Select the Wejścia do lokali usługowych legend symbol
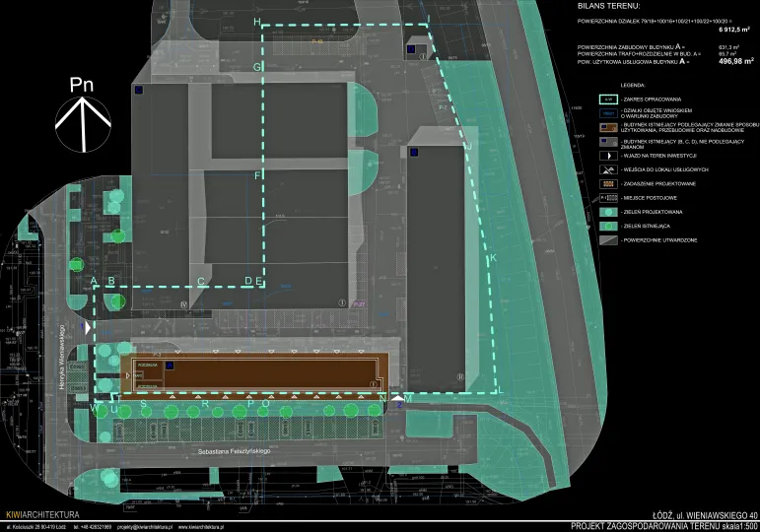760x532 pixels. coord(610,170)
